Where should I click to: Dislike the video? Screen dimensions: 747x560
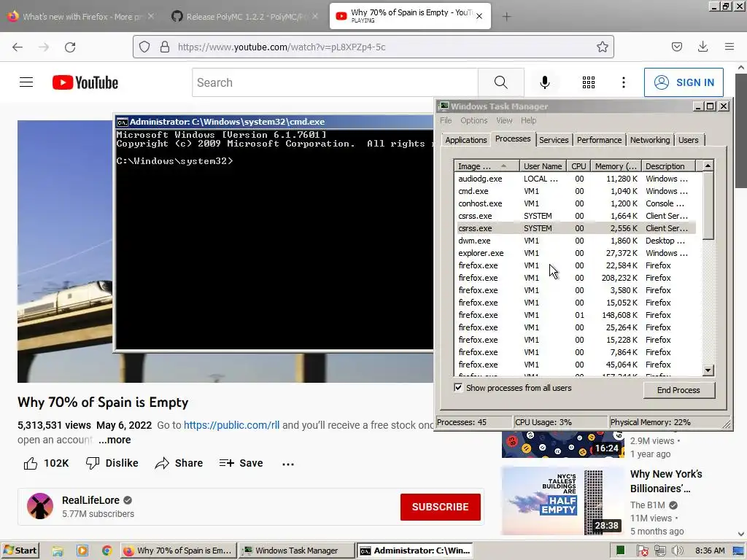(112, 463)
